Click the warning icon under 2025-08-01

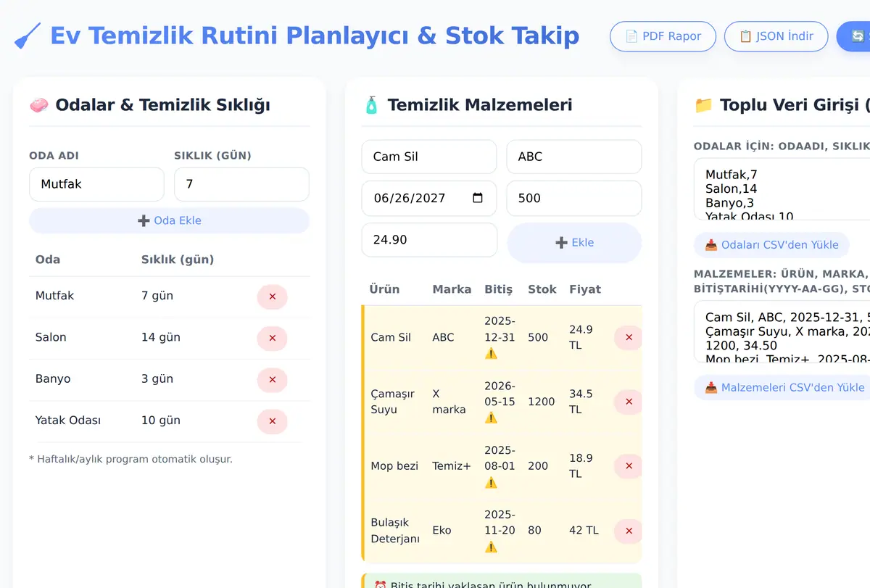(x=491, y=482)
